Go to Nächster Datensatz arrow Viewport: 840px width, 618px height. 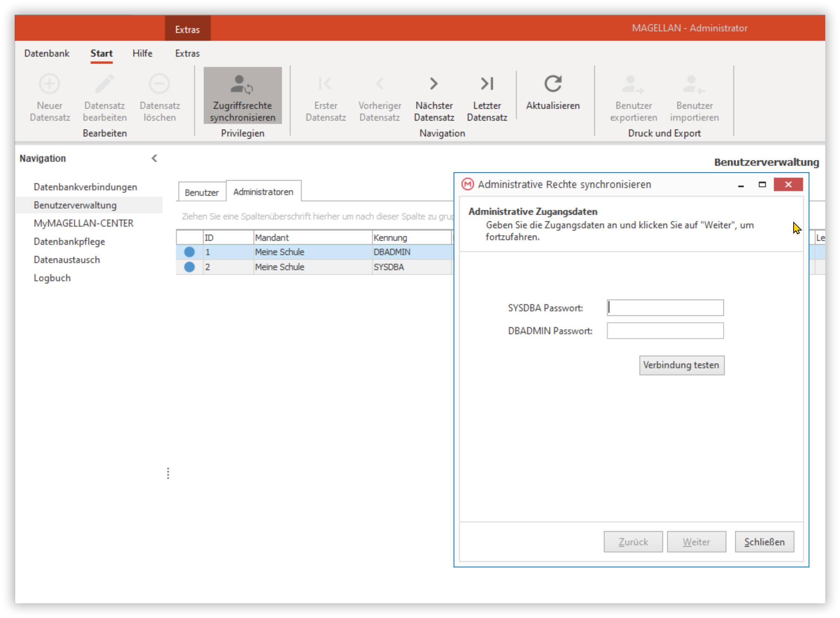pyautogui.click(x=434, y=83)
